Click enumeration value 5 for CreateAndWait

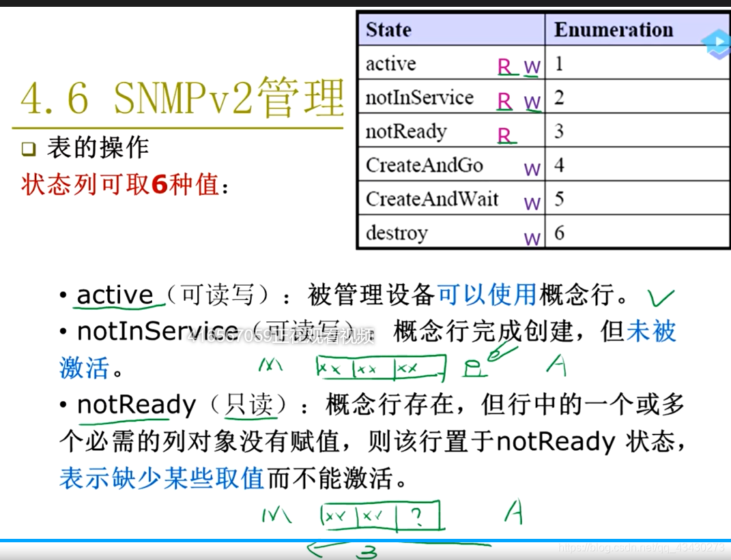tap(637, 199)
